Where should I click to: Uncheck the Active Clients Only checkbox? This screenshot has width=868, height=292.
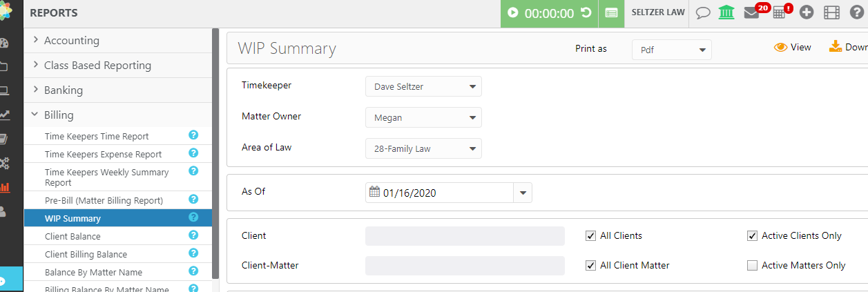tap(752, 236)
